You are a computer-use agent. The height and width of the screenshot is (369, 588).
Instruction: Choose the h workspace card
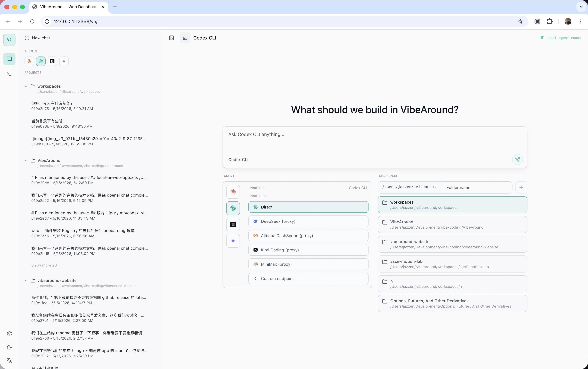tap(452, 284)
